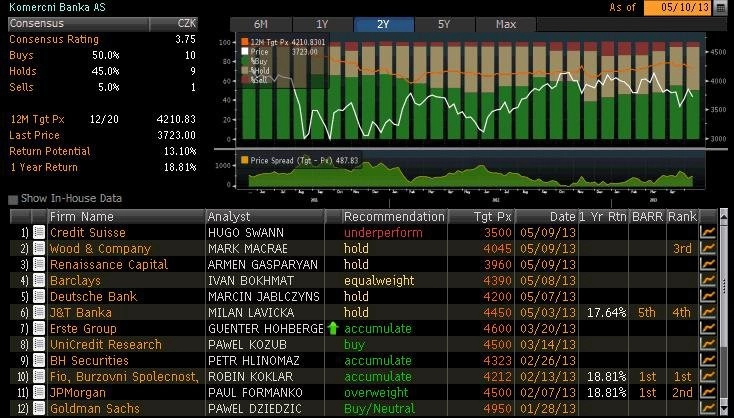734x418 pixels.
Task: Open Goldman Sachs firm link
Action: pos(95,408)
